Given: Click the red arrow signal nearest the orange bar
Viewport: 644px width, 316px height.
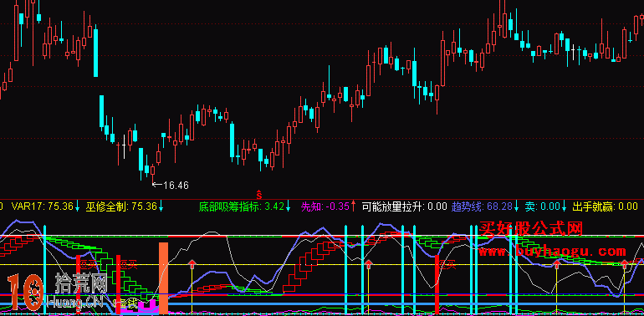Looking at the screenshot, I should pyautogui.click(x=192, y=264).
